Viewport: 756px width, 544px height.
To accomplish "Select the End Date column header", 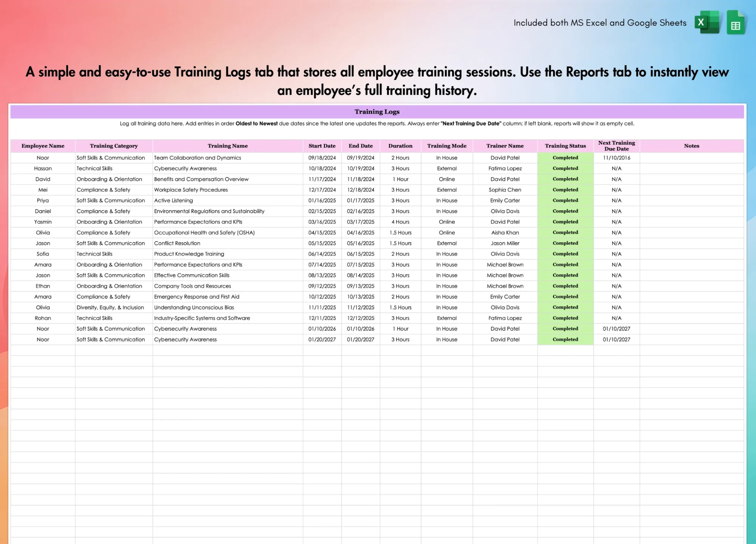I will [361, 146].
